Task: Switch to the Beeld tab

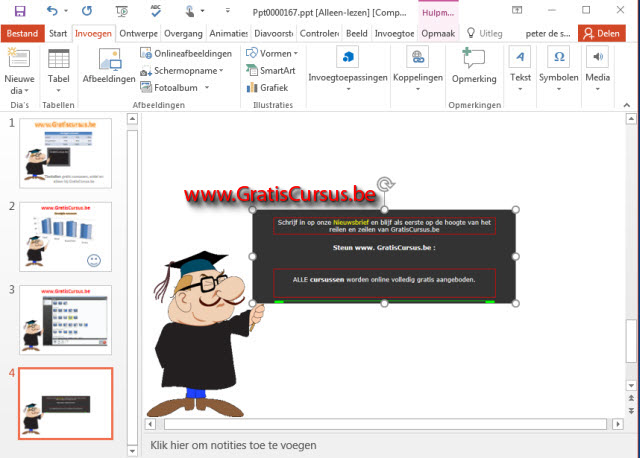Action: point(357,33)
